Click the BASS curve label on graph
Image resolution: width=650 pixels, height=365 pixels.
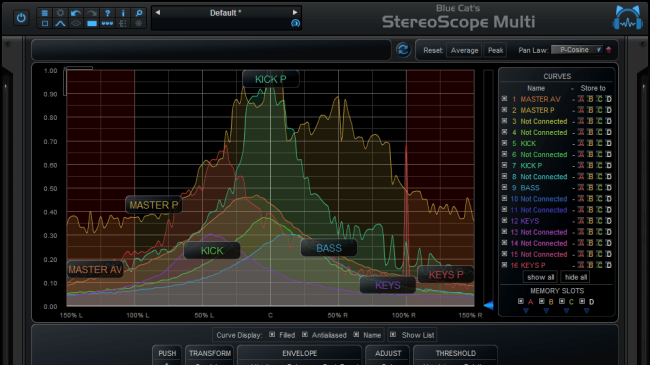(329, 248)
